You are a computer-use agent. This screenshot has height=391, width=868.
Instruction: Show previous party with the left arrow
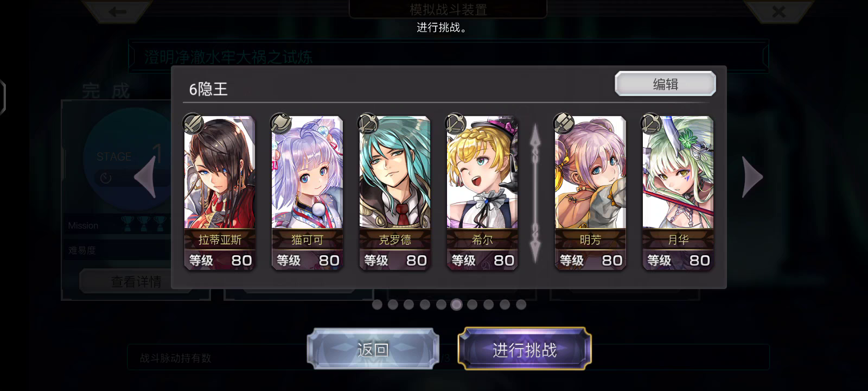click(x=145, y=177)
